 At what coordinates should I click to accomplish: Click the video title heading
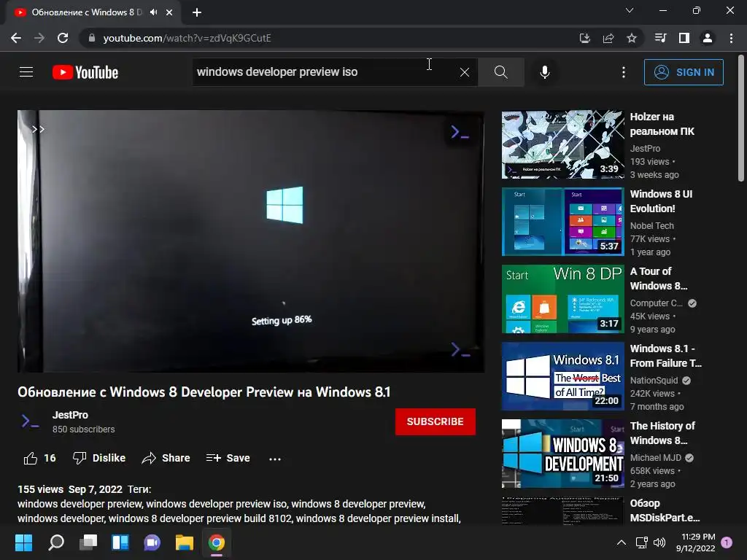[204, 392]
